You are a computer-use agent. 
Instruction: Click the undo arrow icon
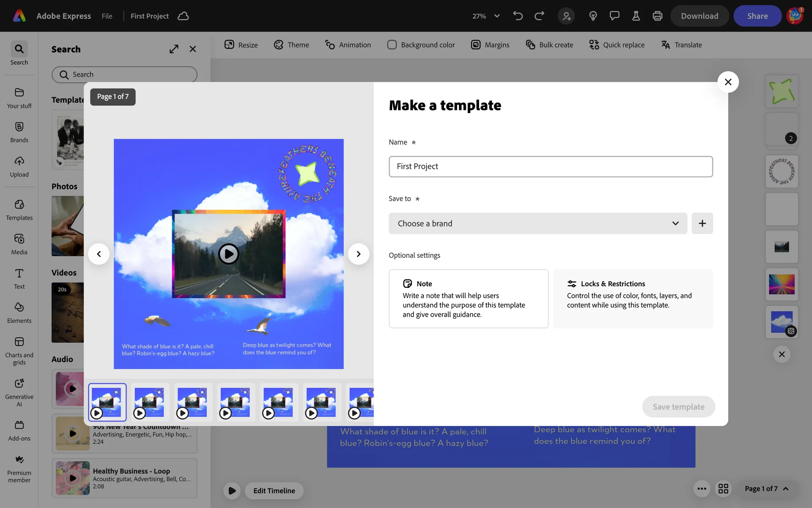tap(518, 16)
